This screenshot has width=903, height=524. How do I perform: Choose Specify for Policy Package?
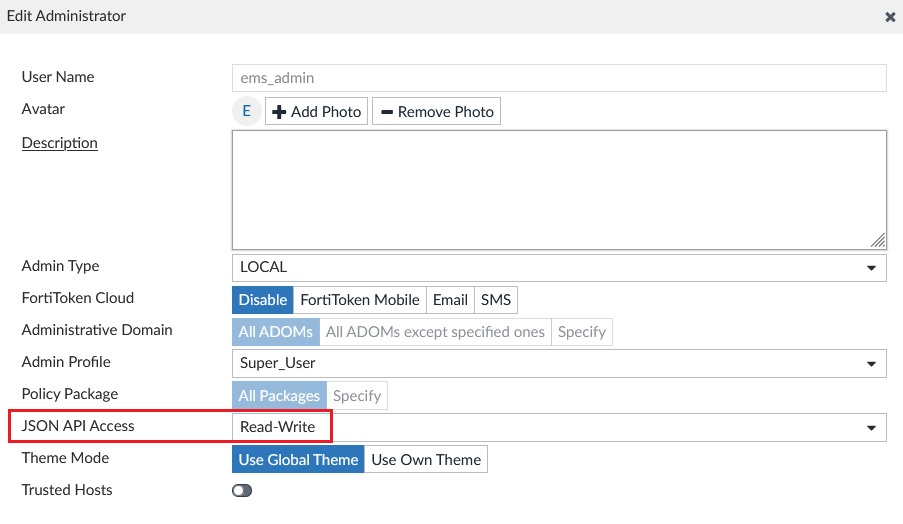tap(357, 395)
